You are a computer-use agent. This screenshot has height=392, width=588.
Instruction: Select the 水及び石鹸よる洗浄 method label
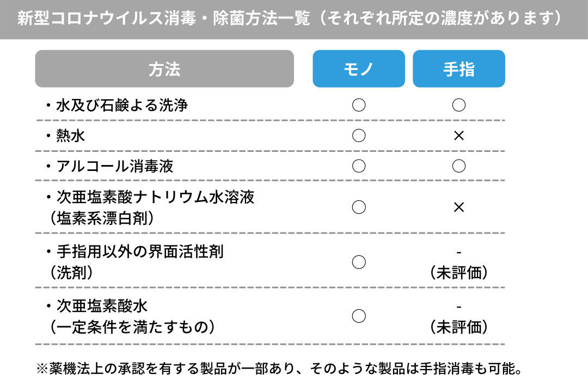pos(121,105)
